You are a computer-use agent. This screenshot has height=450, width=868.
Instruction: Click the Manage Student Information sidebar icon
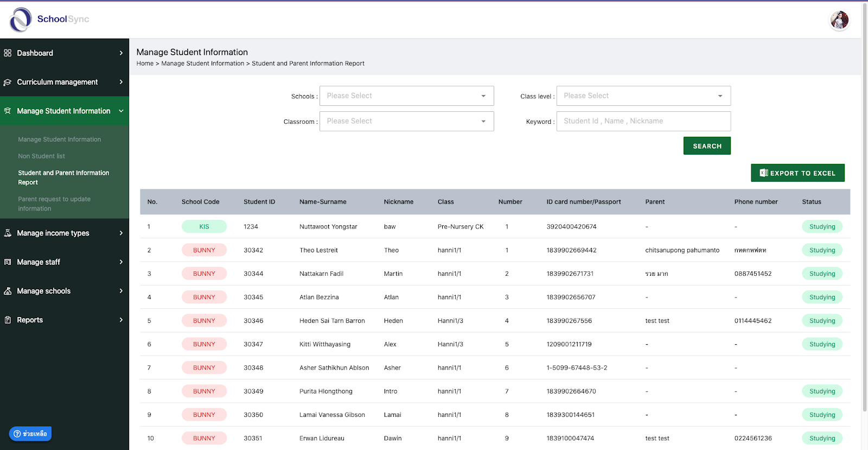point(8,111)
